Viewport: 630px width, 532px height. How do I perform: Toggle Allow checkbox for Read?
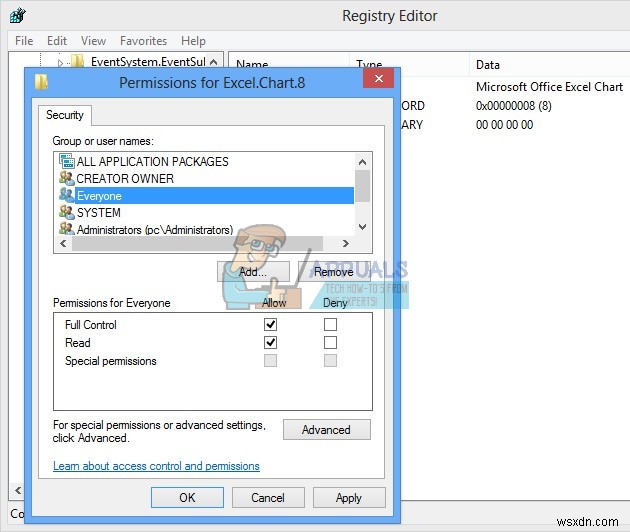[270, 342]
